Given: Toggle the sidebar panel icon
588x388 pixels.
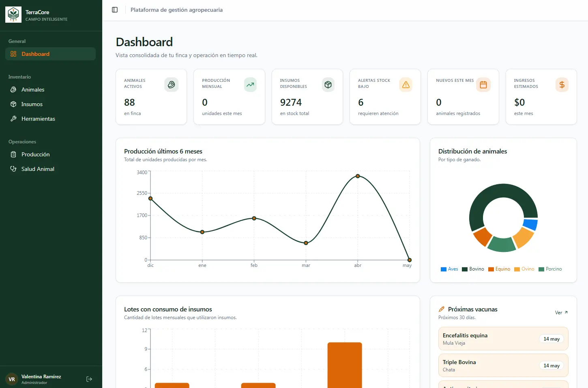Looking at the screenshot, I should [115, 10].
